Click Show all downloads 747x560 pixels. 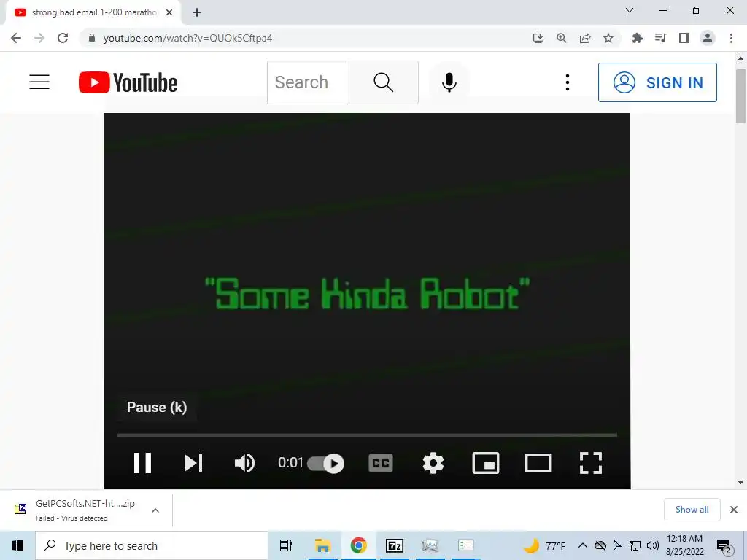(692, 510)
